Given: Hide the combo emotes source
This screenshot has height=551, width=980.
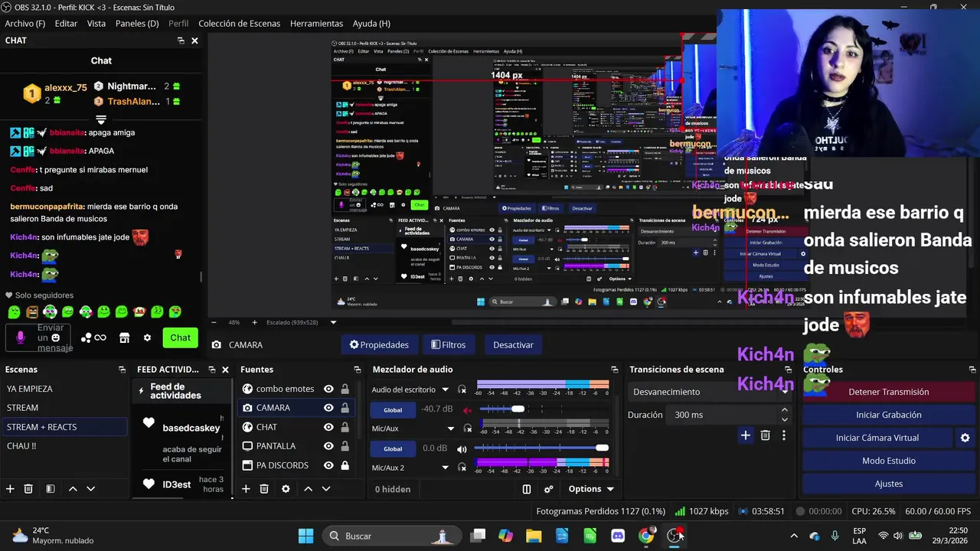Looking at the screenshot, I should pos(328,389).
